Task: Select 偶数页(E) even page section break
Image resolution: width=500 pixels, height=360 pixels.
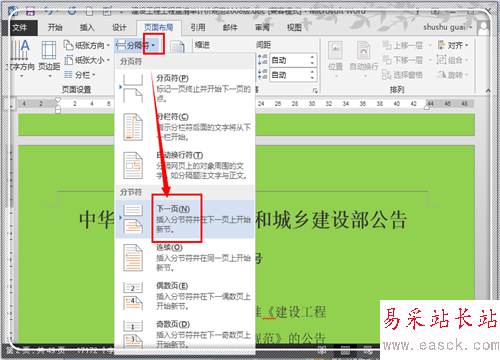Action: (185, 296)
